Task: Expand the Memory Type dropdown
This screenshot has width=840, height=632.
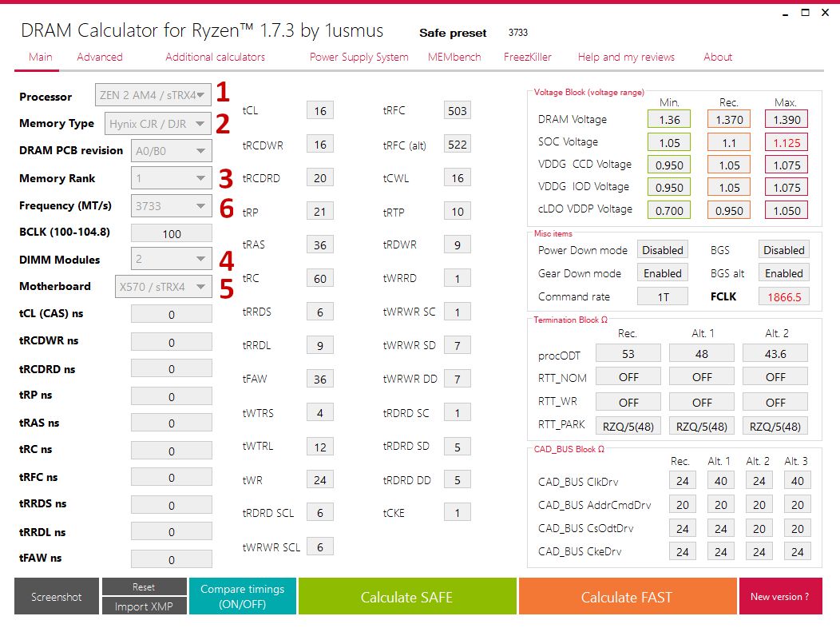Action: 157,124
